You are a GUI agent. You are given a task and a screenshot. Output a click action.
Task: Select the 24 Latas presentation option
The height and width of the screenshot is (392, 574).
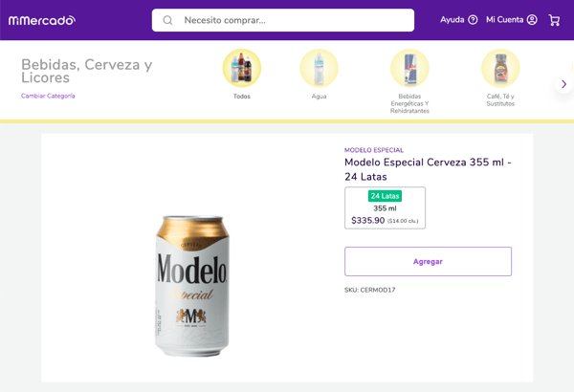[x=385, y=207]
